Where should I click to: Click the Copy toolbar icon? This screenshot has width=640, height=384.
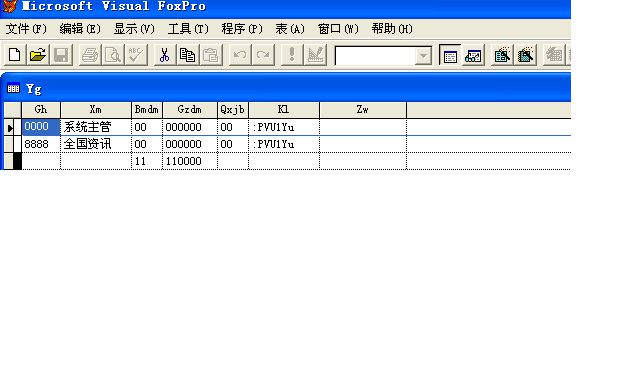coord(188,55)
